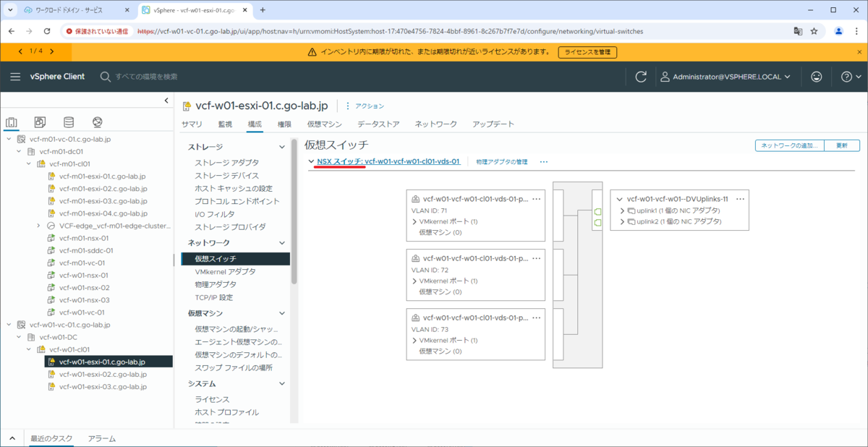Open the feedback smiley icon
Screen dimensions: 868x447
pos(817,77)
